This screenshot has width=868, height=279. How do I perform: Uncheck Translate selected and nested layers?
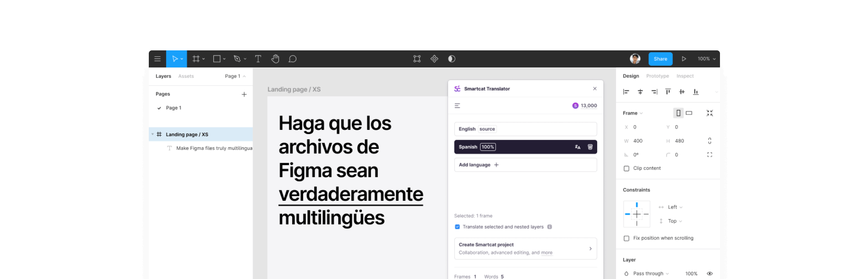click(x=457, y=227)
